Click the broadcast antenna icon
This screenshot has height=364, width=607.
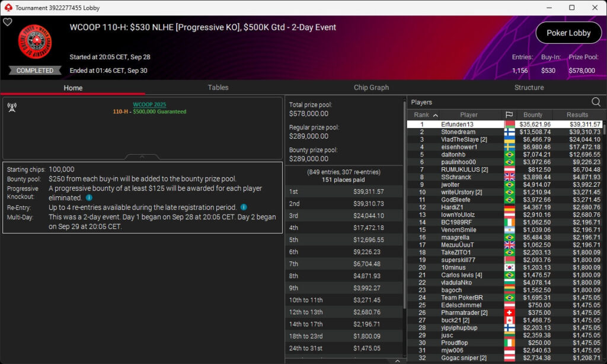[x=12, y=107]
